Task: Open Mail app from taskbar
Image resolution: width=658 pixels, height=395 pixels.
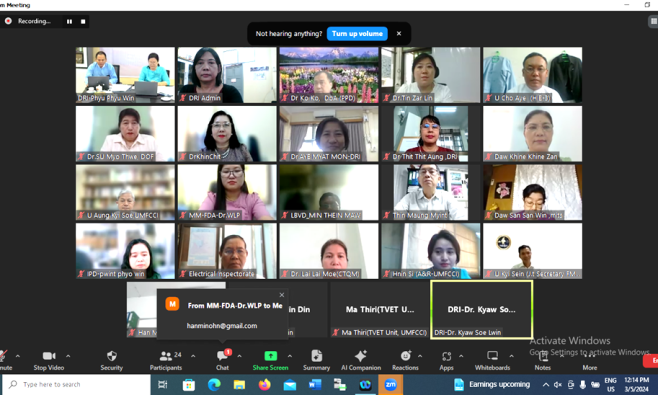Action: click(290, 385)
